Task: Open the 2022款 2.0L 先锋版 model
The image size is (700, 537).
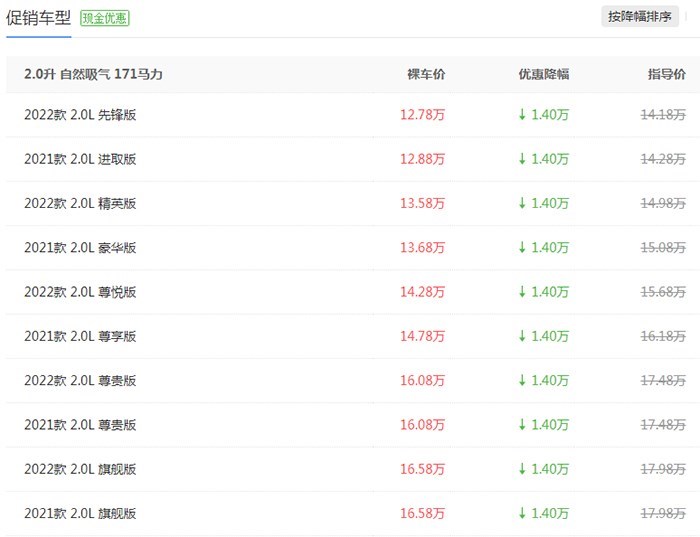Action: (80, 115)
